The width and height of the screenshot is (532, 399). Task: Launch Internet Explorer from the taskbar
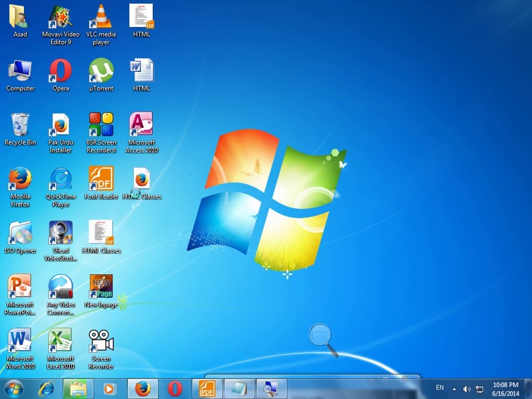46,389
